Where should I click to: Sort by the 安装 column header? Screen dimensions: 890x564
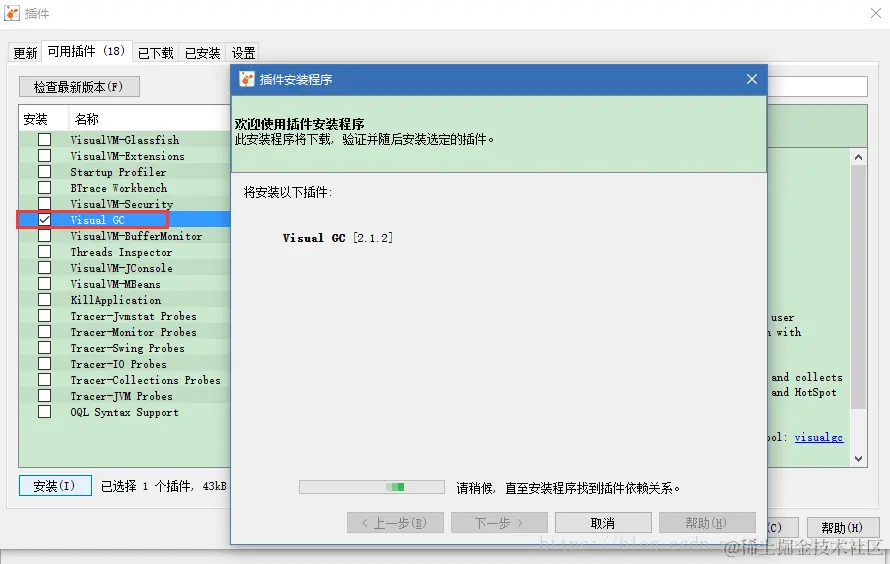[43, 119]
